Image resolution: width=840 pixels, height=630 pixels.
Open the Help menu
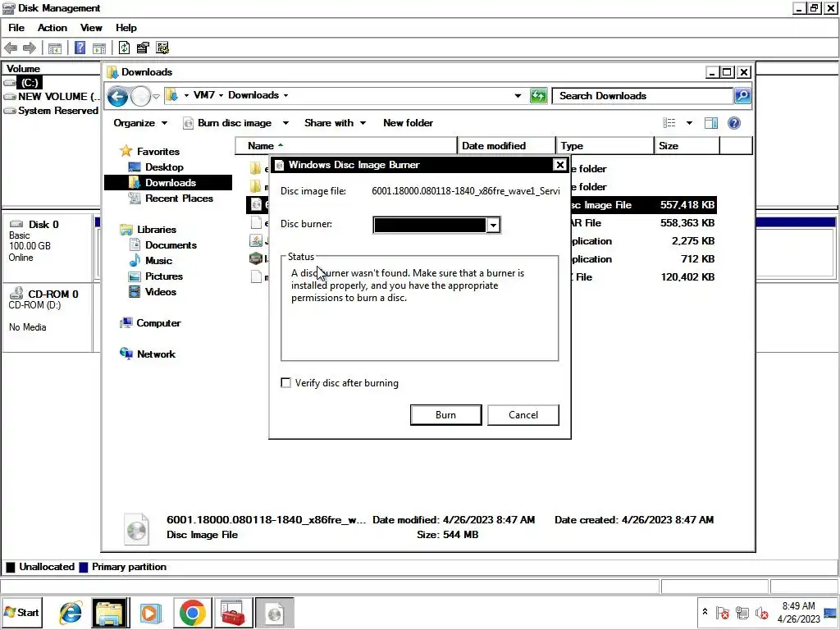point(126,28)
